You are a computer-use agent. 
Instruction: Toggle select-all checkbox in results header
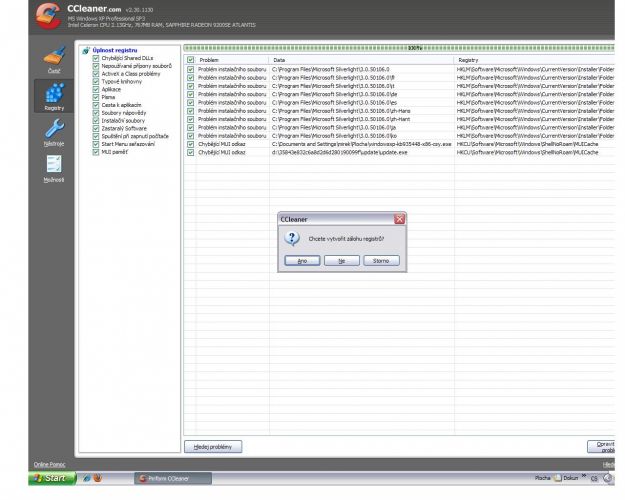tap(191, 60)
